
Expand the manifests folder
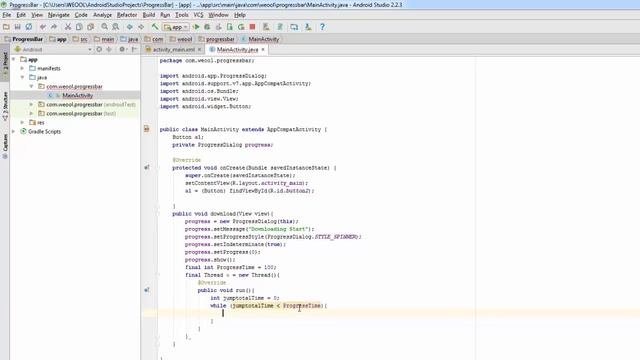[22, 69]
